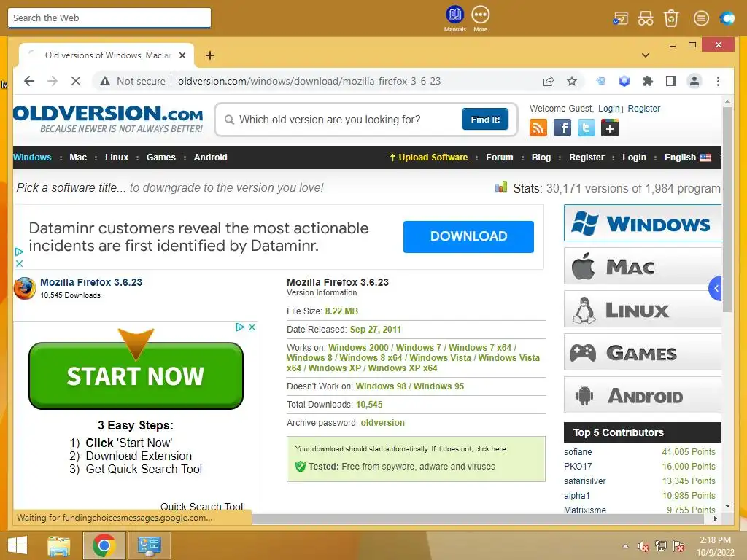Click the RSS feed orange icon
747x560 pixels.
(x=538, y=128)
